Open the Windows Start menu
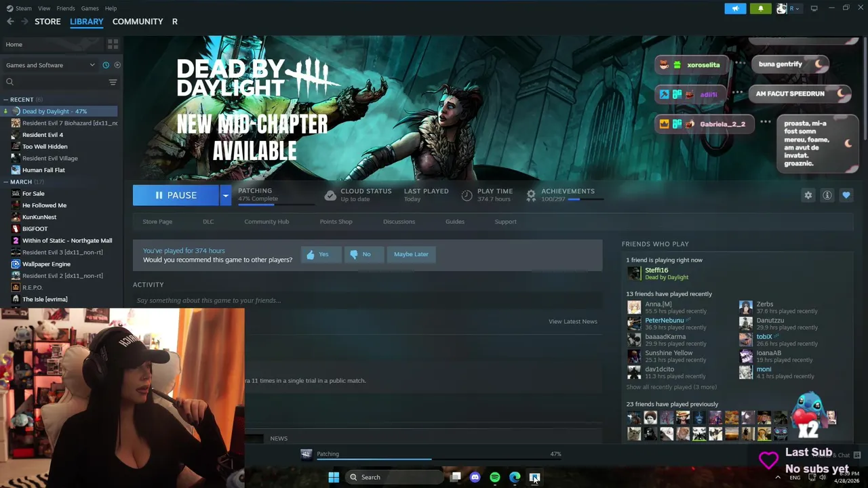The width and height of the screenshot is (868, 488). click(334, 477)
